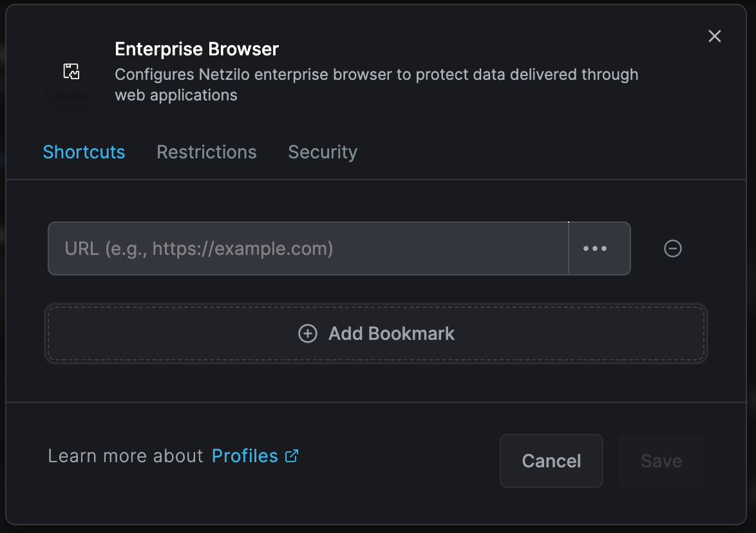Click the Enterprise Browser title heading

point(196,49)
